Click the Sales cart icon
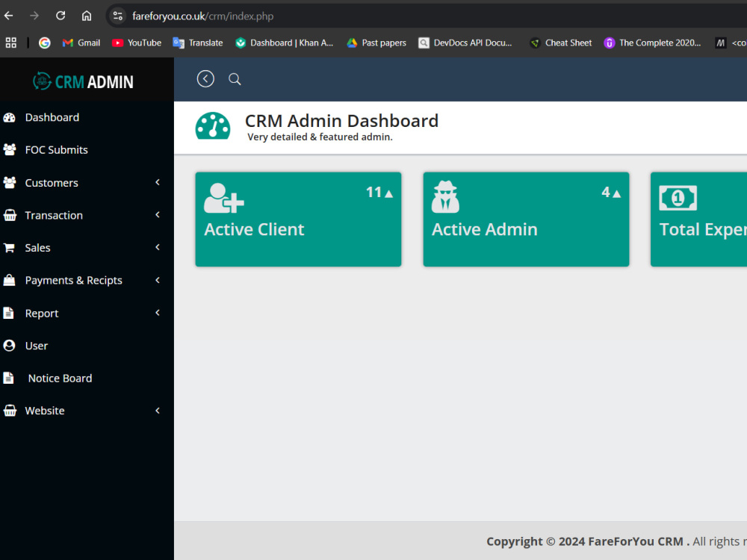Image resolution: width=747 pixels, height=560 pixels. 9,248
